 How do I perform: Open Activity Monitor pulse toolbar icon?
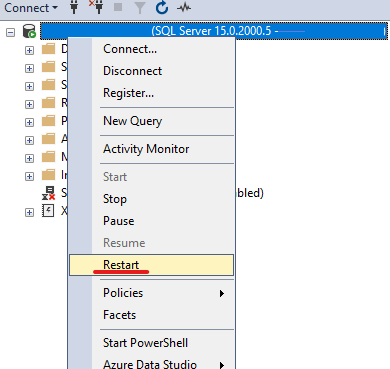[x=184, y=7]
